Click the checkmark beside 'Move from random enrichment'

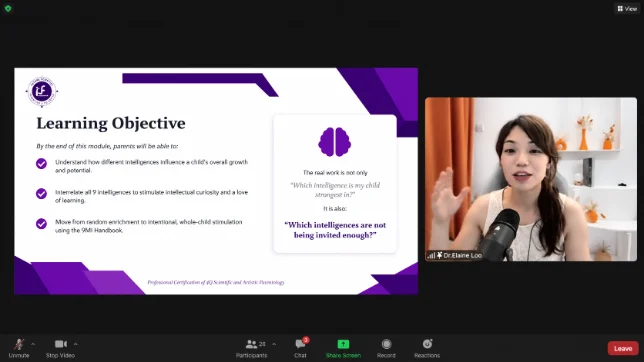[41, 223]
